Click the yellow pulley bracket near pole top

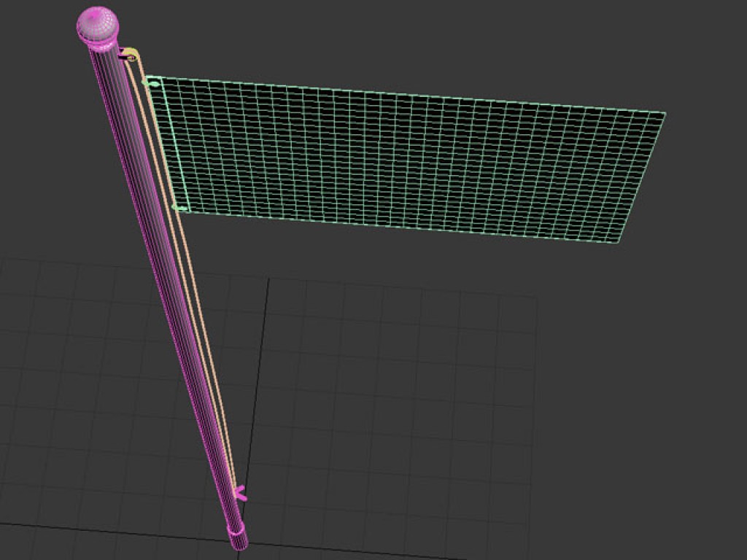130,54
